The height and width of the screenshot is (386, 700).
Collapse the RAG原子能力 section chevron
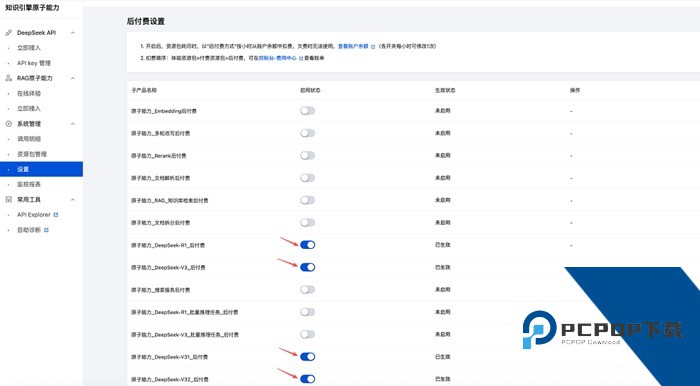pos(73,78)
